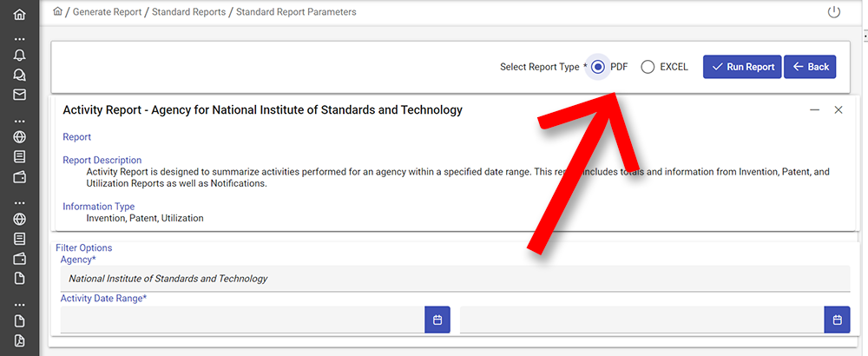Go to Standard Reports breadcrumb
Screen dimensions: 868x356
coord(188,11)
